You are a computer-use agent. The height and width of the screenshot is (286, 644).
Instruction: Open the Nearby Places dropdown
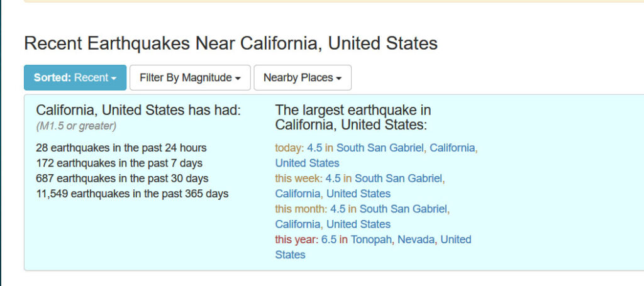tap(303, 77)
